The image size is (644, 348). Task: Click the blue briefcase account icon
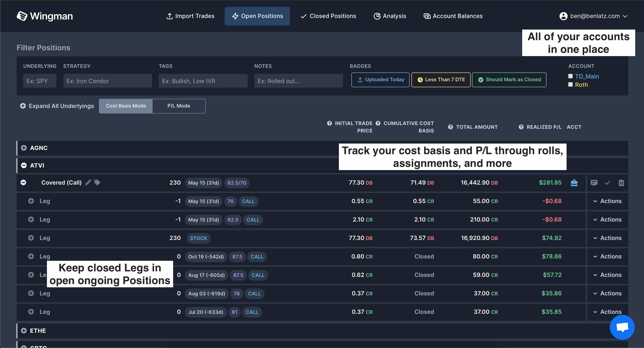pyautogui.click(x=574, y=183)
